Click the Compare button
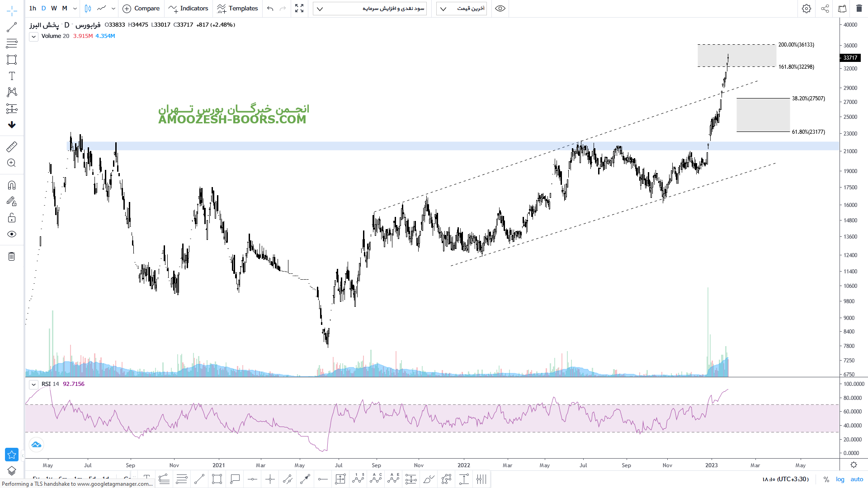The image size is (868, 488). tap(141, 8)
